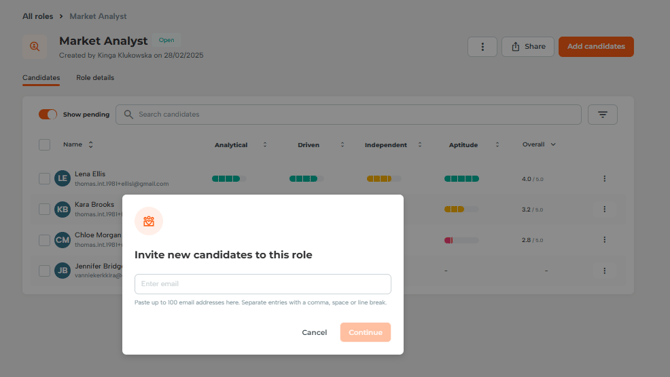Switch to the Role details tab
This screenshot has height=377, width=670.
(95, 78)
